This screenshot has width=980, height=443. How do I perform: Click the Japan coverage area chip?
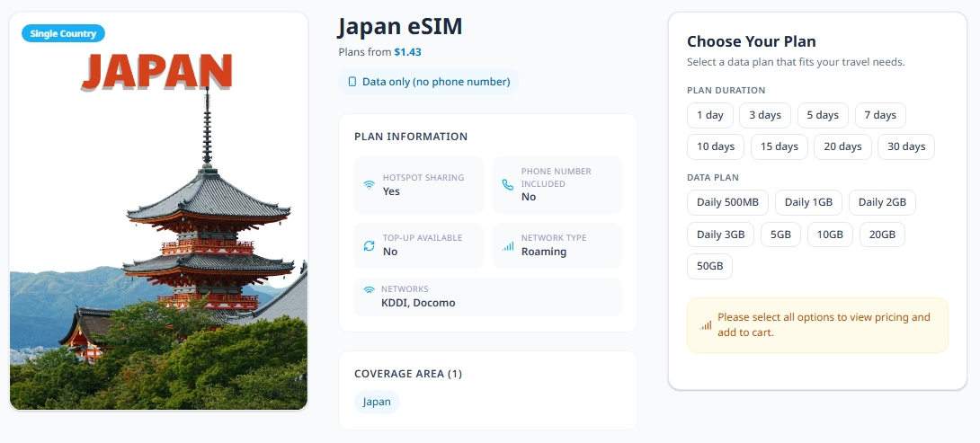377,402
